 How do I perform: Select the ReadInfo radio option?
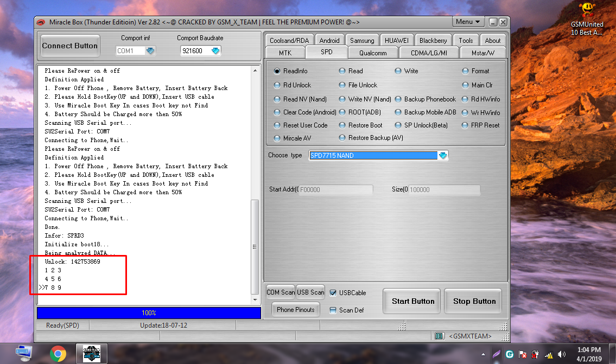[x=277, y=71]
